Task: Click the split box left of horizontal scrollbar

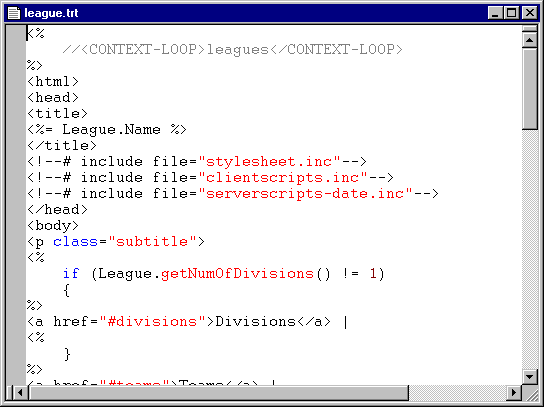Action: (x=9, y=392)
